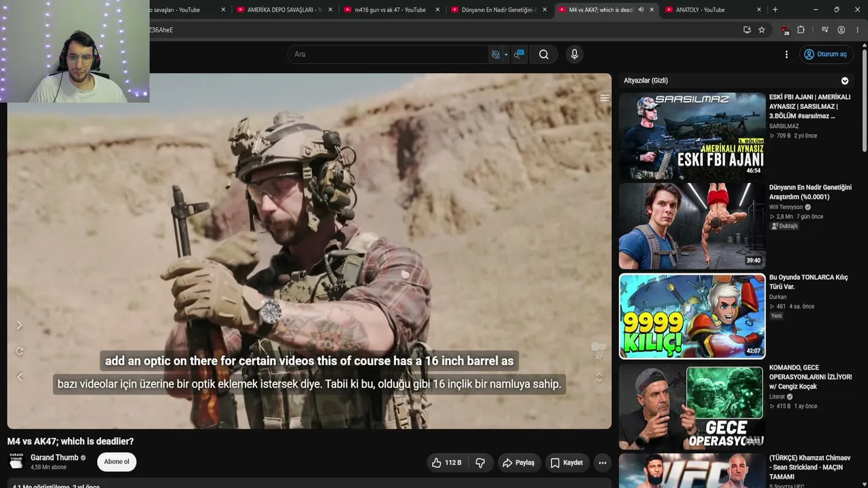Open the browser profile avatar

coord(841,30)
